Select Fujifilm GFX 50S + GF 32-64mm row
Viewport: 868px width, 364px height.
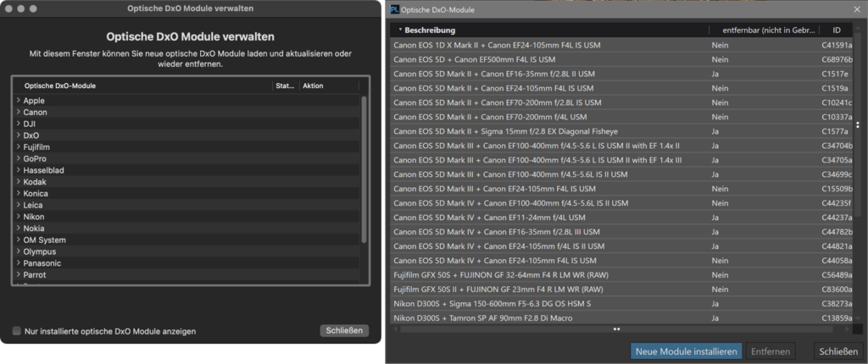(x=622, y=275)
